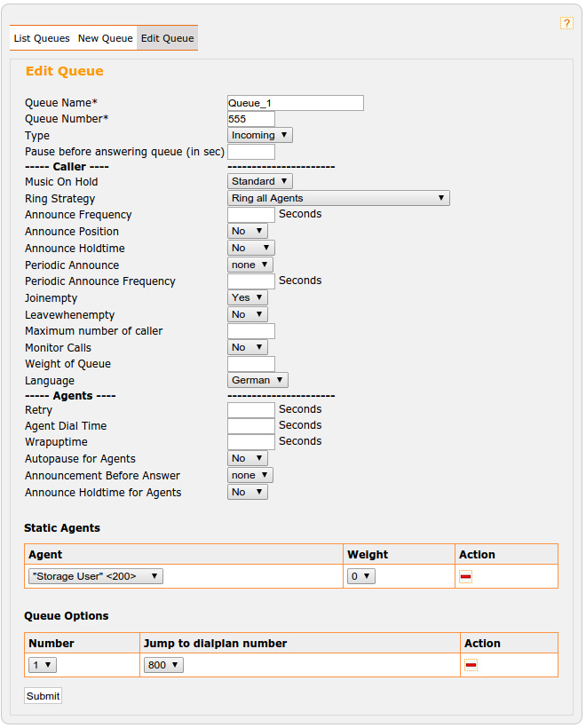Change the Music On Hold selection
This screenshot has width=586, height=728.
pos(259,181)
